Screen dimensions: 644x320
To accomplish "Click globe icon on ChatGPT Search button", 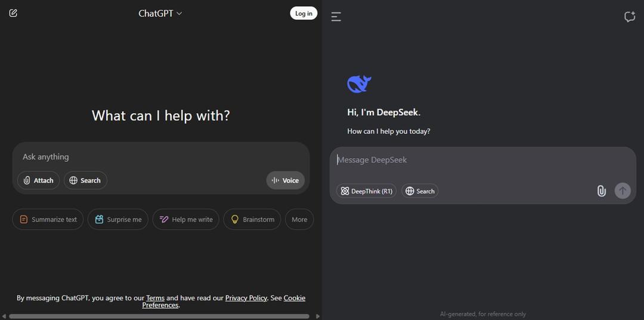I will 73,180.
